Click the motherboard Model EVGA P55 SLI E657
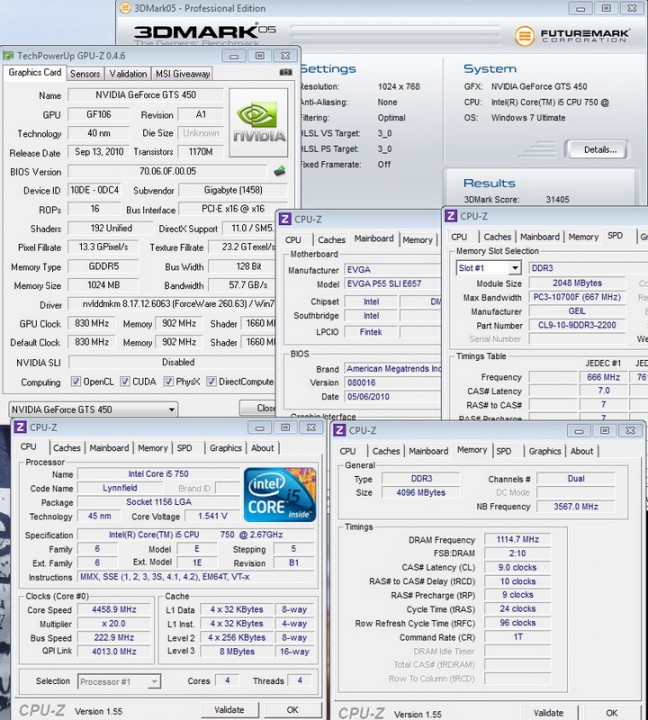The height and width of the screenshot is (720, 648). click(x=393, y=284)
